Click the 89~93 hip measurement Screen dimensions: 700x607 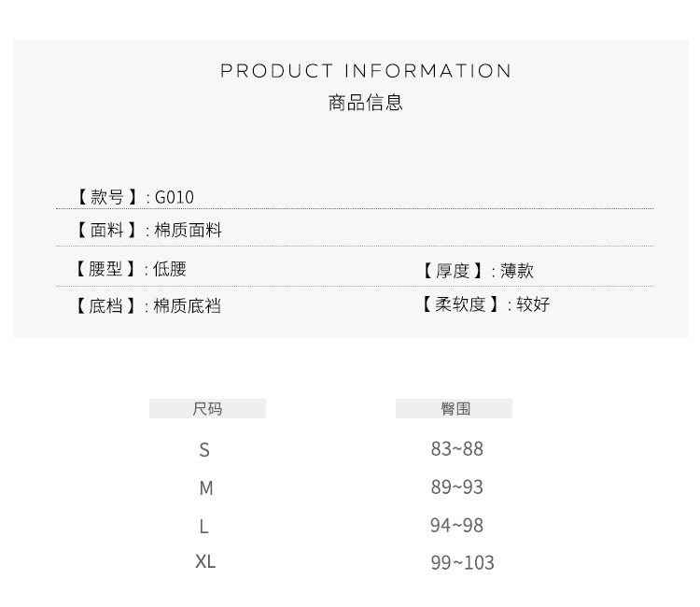pos(456,487)
